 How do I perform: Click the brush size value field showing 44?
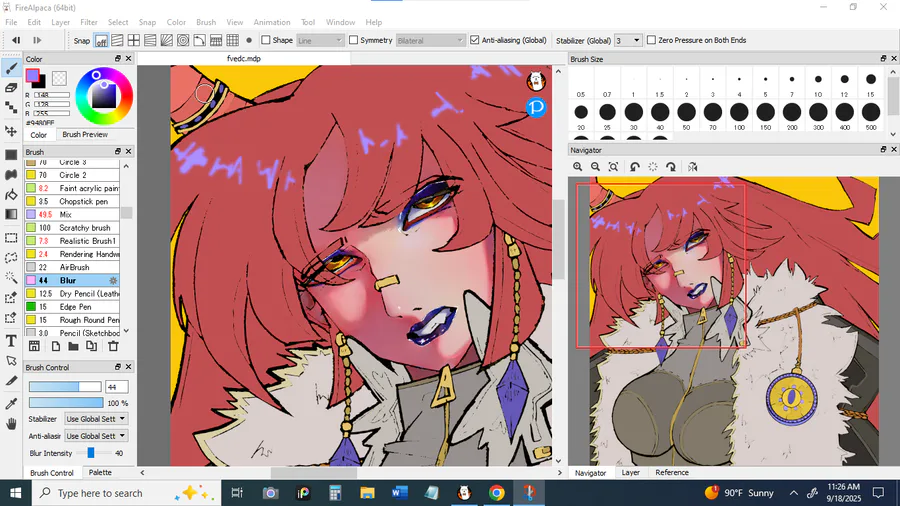pyautogui.click(x=117, y=387)
